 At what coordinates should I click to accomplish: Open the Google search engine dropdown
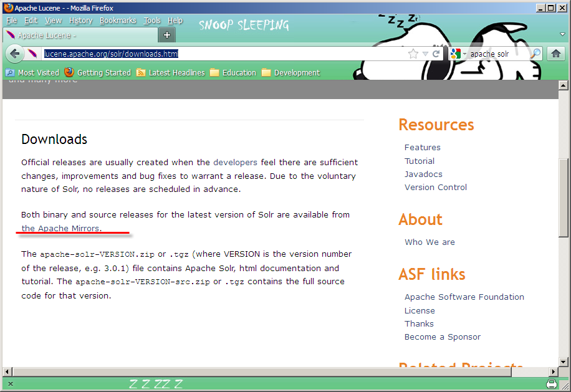[459, 54]
